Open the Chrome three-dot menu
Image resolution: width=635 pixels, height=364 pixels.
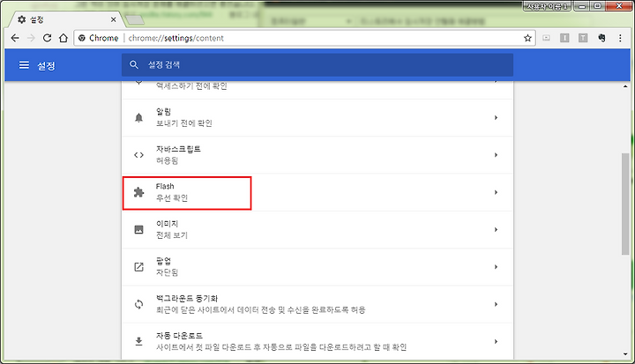click(620, 38)
